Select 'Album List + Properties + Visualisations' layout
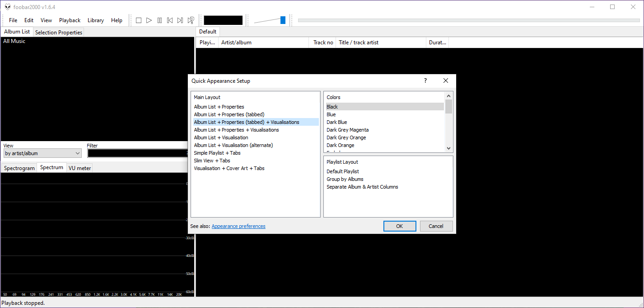644x308 pixels. [x=236, y=130]
